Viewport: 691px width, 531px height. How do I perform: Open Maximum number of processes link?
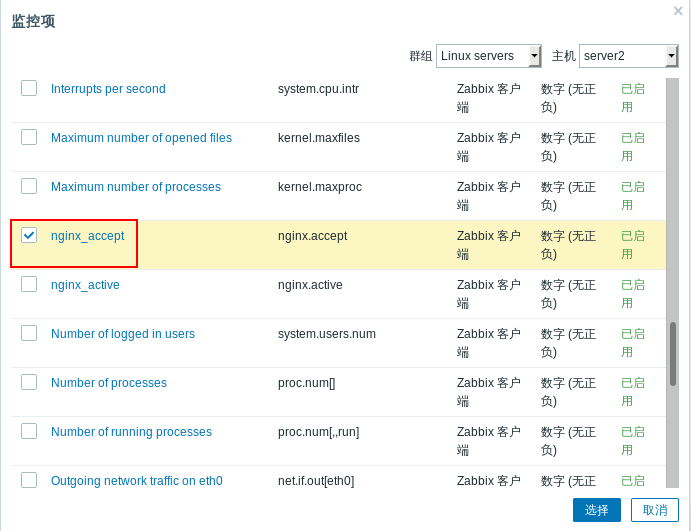[x=136, y=187]
